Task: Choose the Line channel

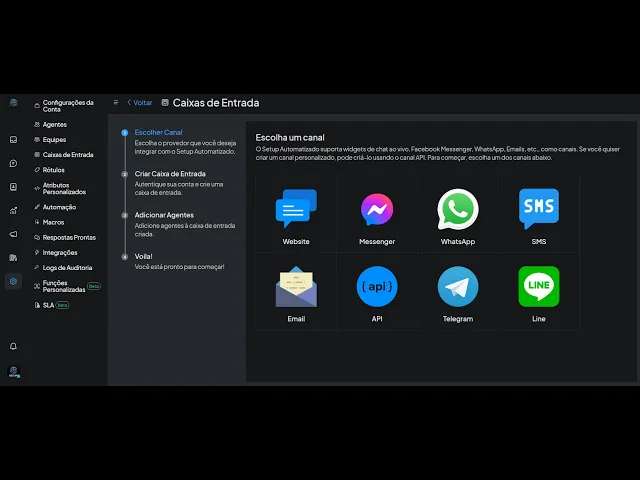Action: tap(539, 287)
